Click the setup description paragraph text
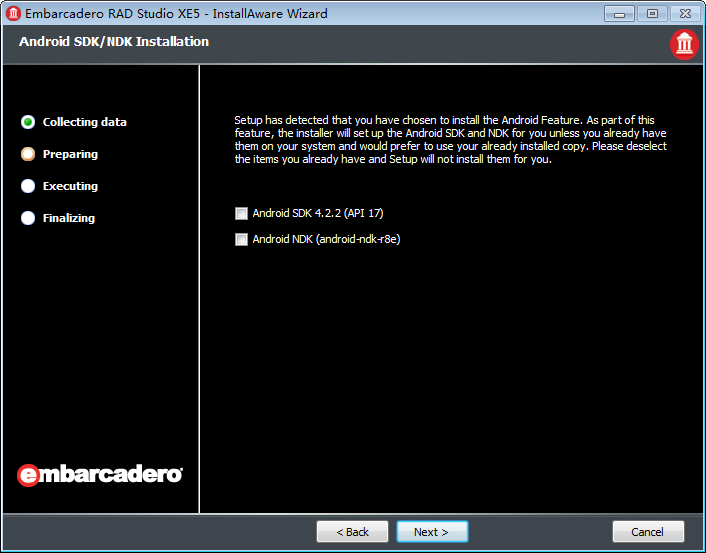 450,140
